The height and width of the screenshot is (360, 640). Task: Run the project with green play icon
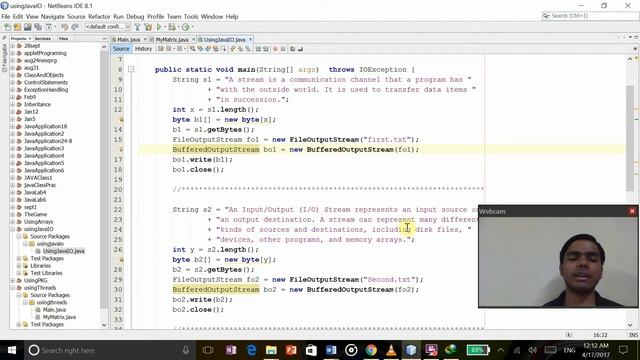click(x=159, y=27)
